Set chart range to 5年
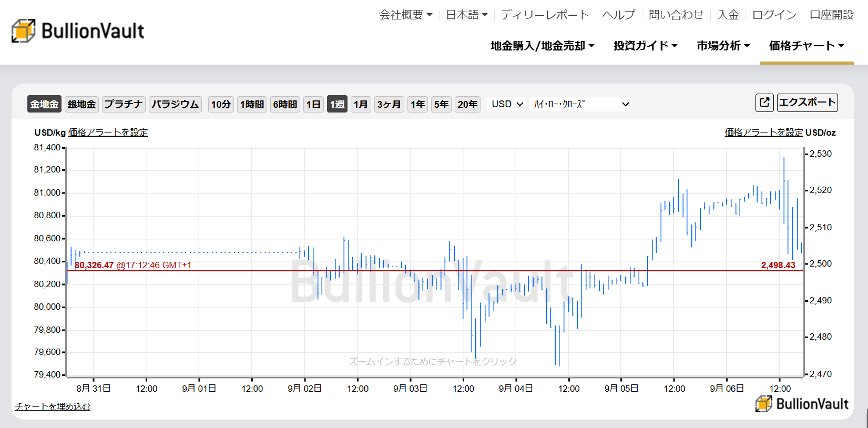This screenshot has height=428, width=868. click(x=441, y=104)
